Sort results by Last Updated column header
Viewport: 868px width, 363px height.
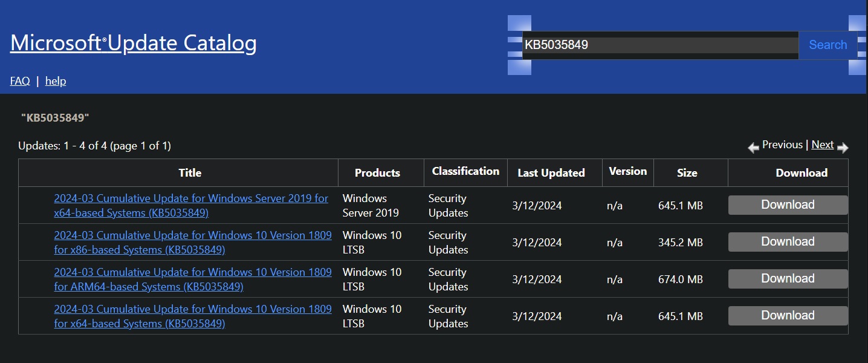tap(551, 172)
